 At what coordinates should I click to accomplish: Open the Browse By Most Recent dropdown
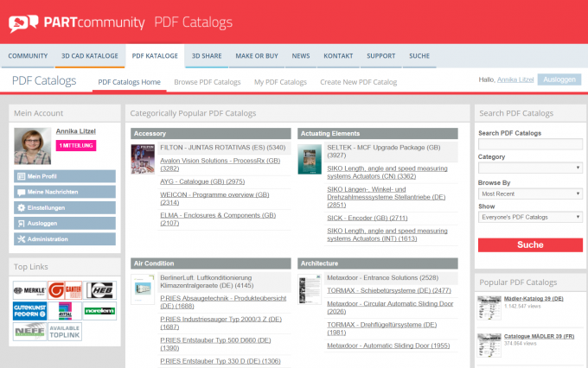(x=530, y=194)
